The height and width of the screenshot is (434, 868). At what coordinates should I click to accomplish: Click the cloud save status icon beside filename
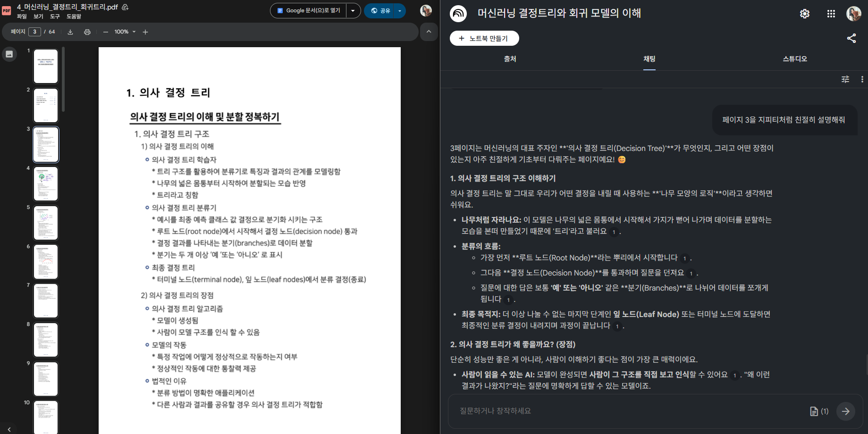tap(125, 7)
